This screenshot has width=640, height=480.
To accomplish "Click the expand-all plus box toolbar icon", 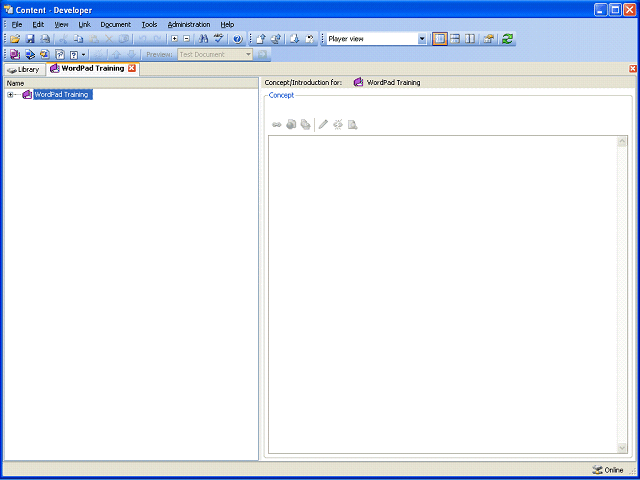I will point(175,39).
